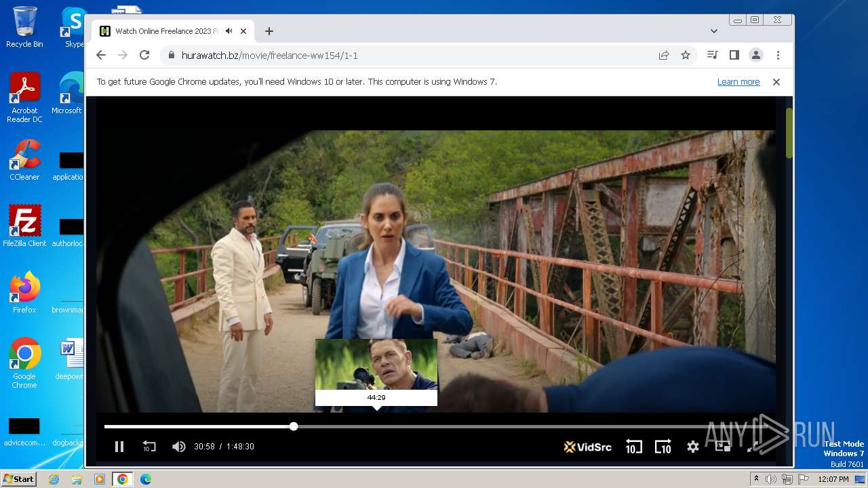Click the 44:29 preview thumbnail
This screenshot has width=868, height=488.
376,365
